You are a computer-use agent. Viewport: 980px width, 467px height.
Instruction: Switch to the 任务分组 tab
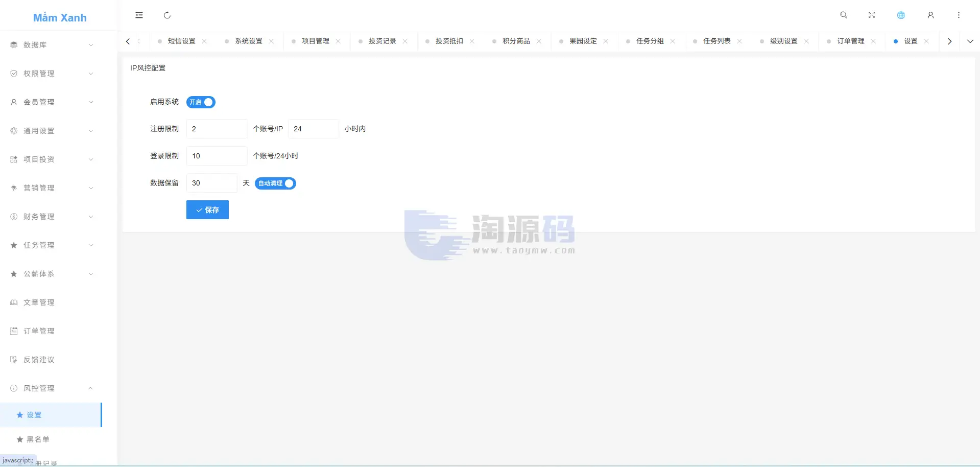(x=650, y=41)
